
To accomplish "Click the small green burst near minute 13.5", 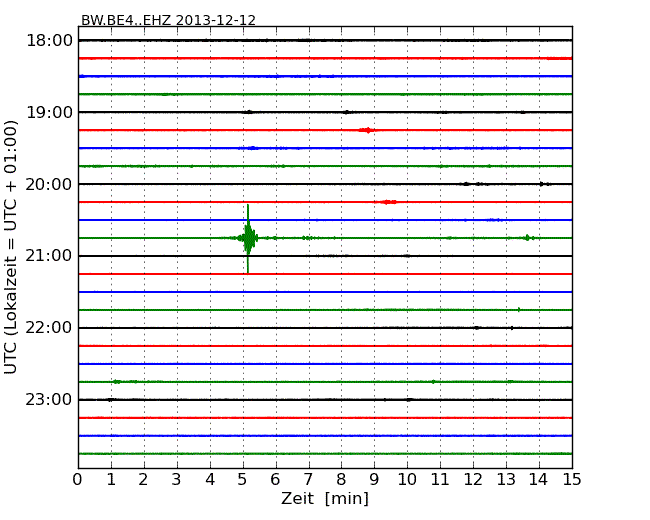I will [527, 238].
